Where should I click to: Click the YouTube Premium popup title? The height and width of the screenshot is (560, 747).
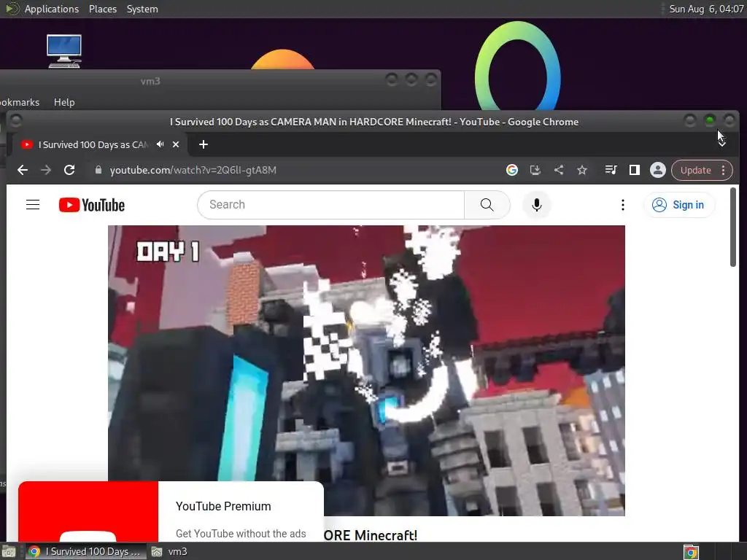tap(223, 506)
